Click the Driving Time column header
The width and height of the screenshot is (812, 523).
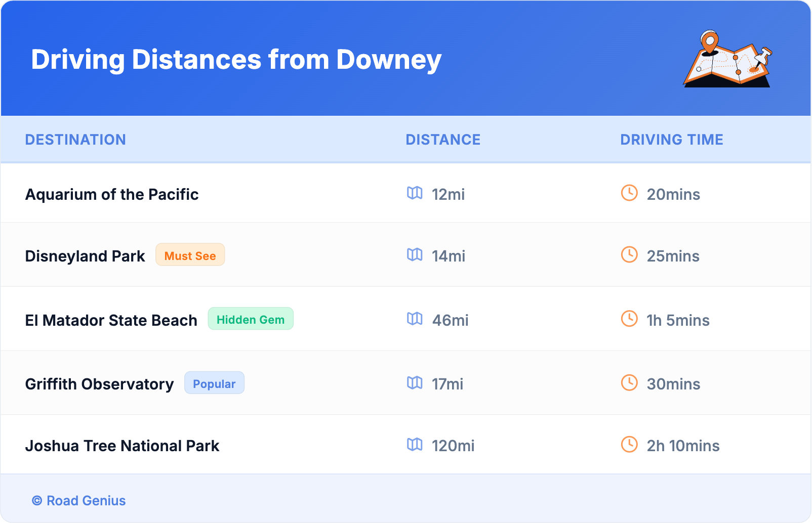(672, 140)
